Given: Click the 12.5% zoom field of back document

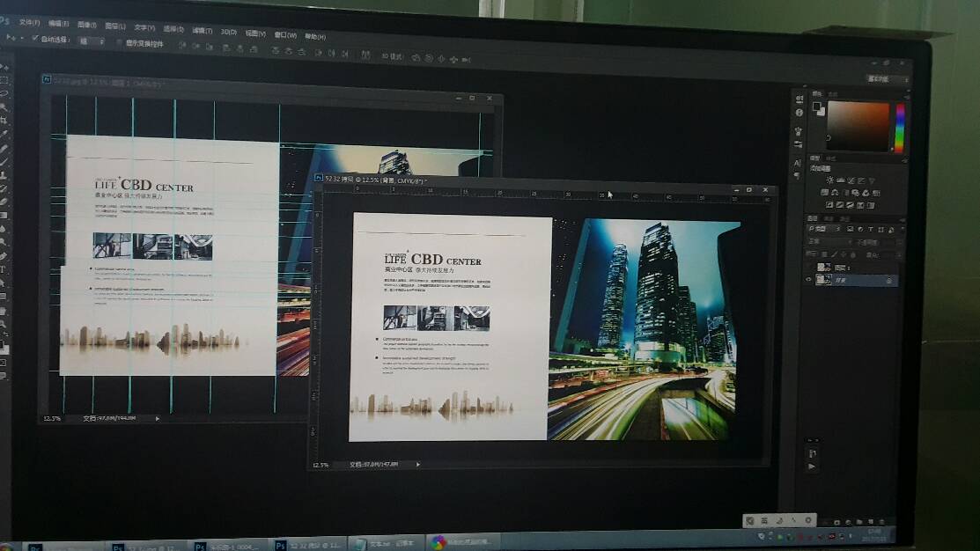Looking at the screenshot, I should coord(52,418).
